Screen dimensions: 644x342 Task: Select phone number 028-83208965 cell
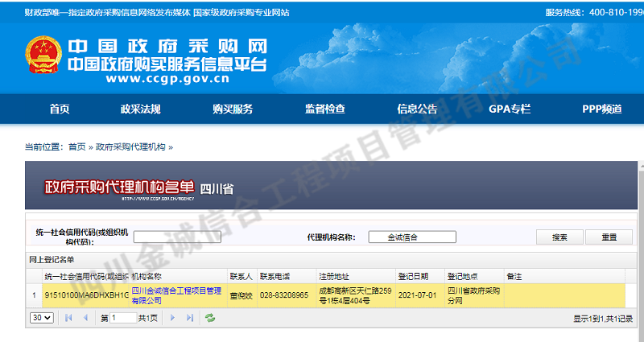coord(287,295)
